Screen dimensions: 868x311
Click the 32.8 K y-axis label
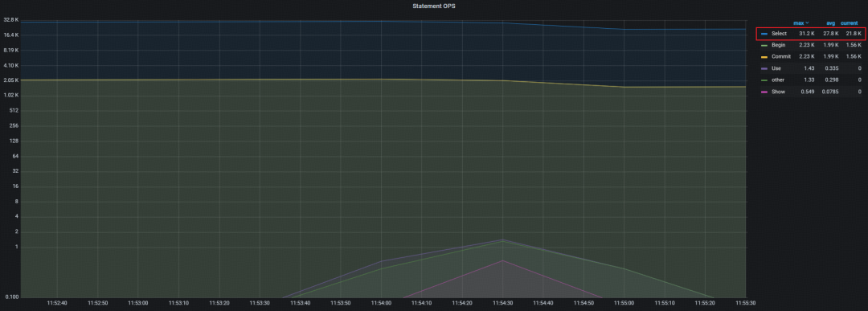[x=11, y=20]
